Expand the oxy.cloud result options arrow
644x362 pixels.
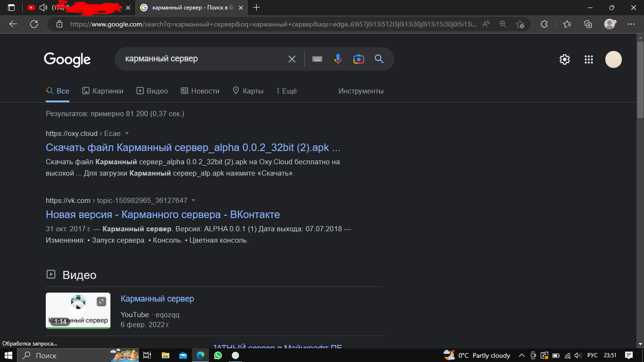[x=126, y=134]
